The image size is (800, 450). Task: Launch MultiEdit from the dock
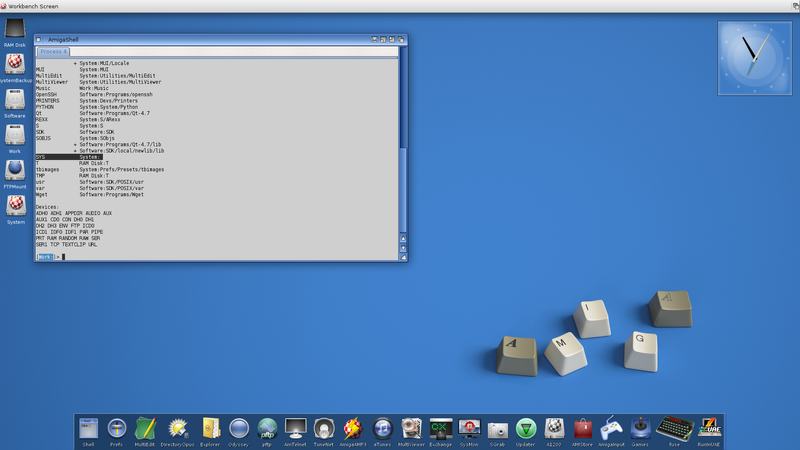coord(146,429)
